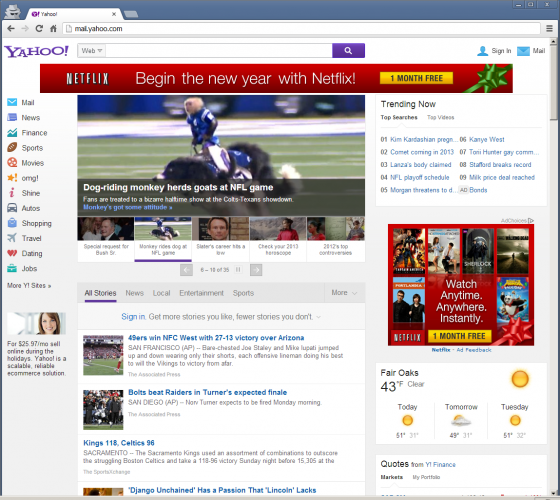The image size is (560, 500).
Task: Click 'More Y! Sites' link
Action: click(29, 286)
